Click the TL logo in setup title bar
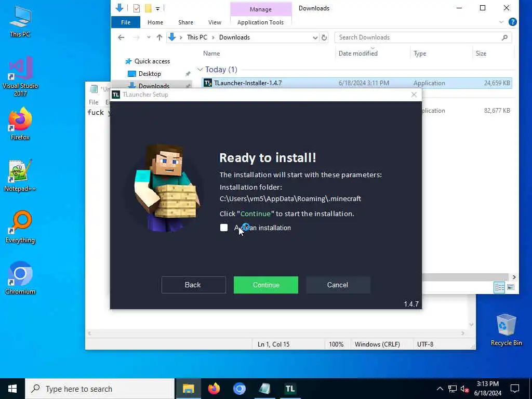The width and height of the screenshot is (532, 399). pos(116,95)
